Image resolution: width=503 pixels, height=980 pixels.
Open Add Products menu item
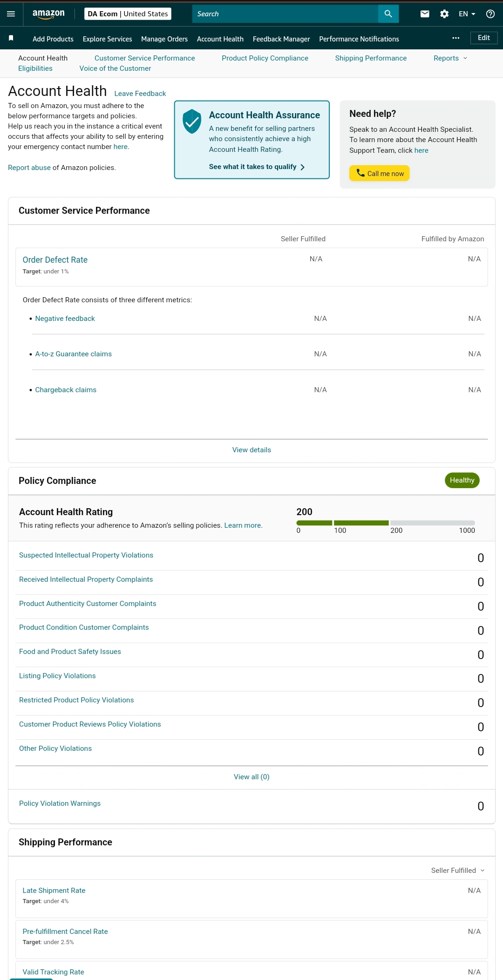click(53, 39)
